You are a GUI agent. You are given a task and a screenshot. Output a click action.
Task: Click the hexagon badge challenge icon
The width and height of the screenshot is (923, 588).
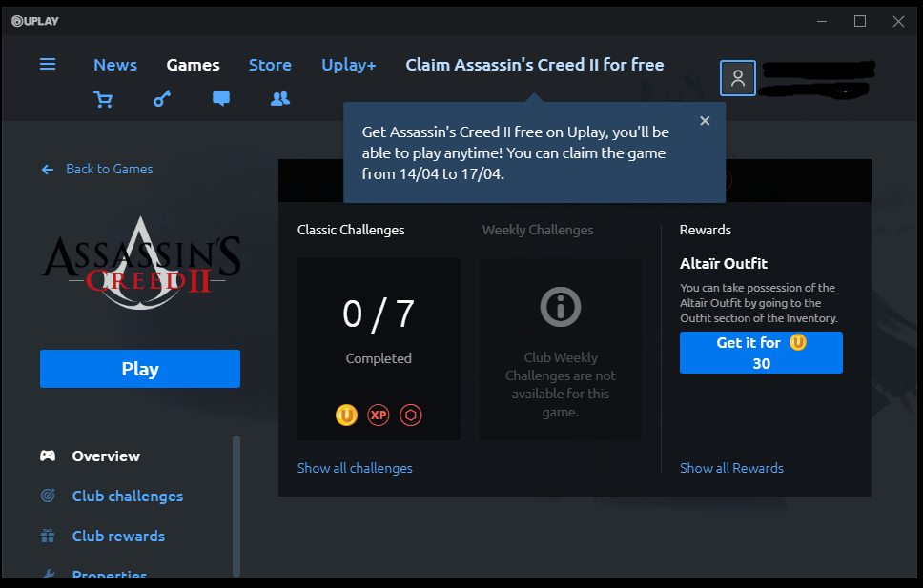tap(411, 415)
